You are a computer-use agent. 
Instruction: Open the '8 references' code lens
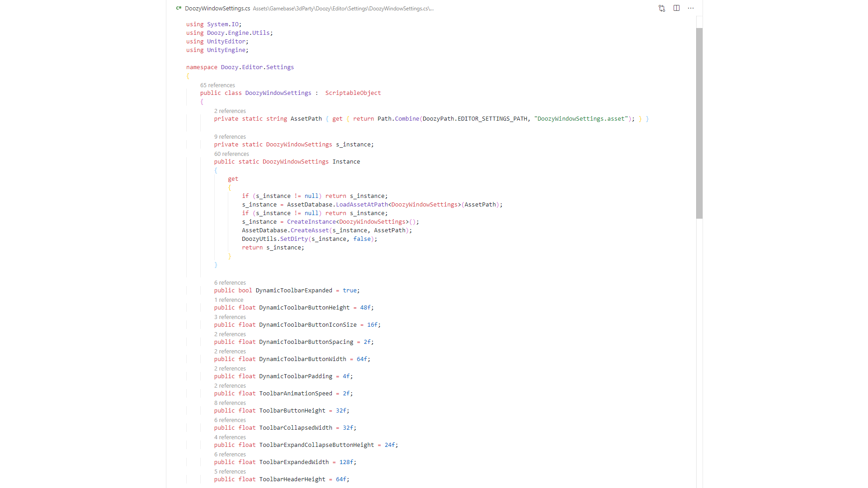tap(230, 403)
